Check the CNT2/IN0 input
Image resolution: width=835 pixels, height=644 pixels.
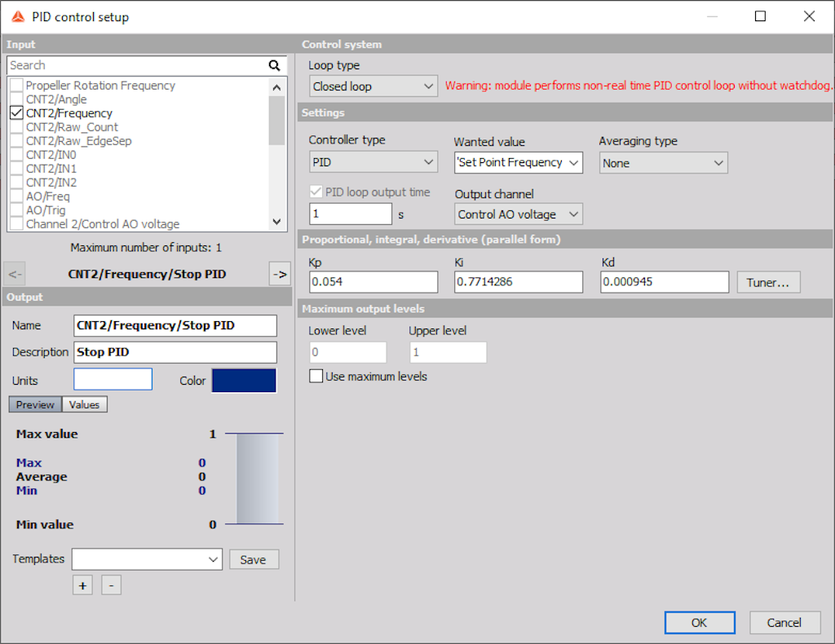[16, 154]
